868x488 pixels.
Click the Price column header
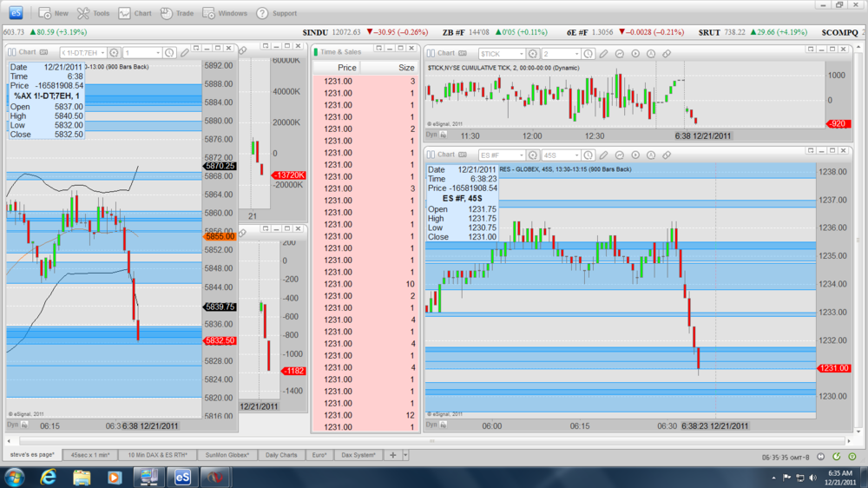(337, 68)
